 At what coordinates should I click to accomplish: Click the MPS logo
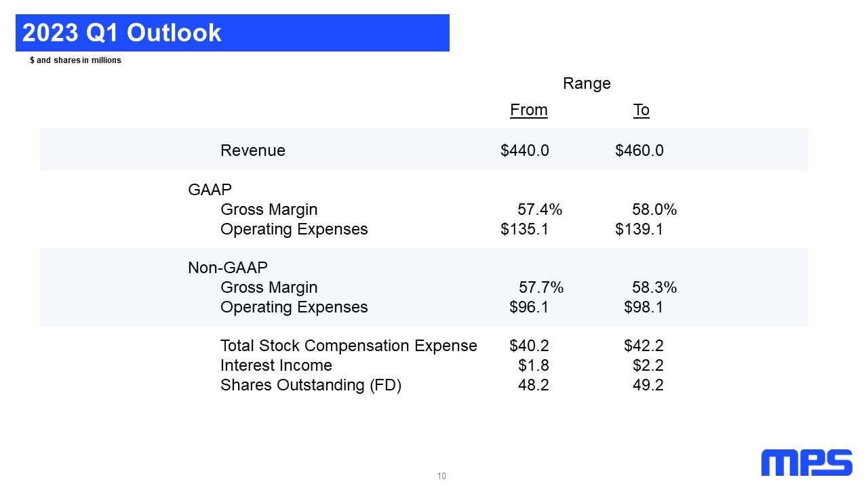[806, 462]
